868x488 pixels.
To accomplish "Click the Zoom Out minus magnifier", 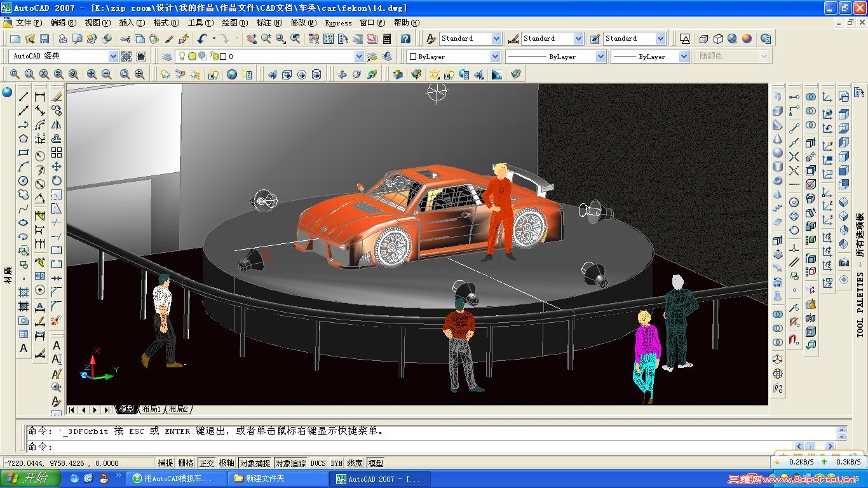I will pos(106,74).
